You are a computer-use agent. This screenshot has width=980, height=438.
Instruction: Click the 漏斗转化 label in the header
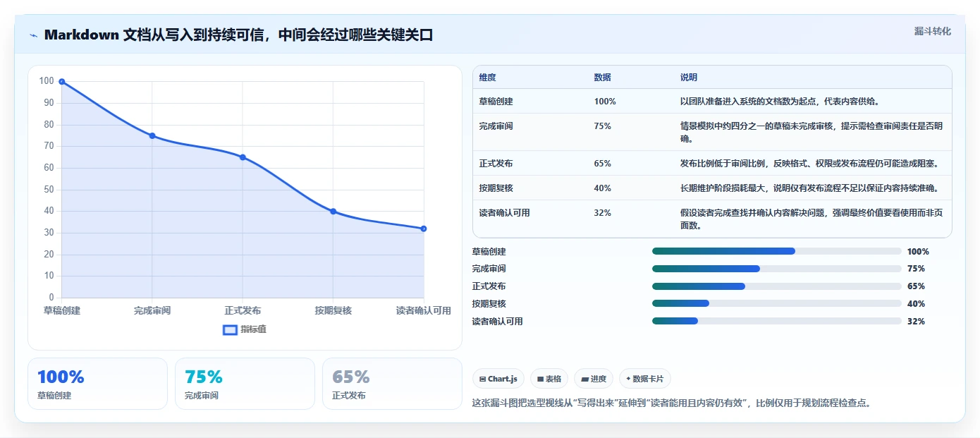(x=932, y=31)
